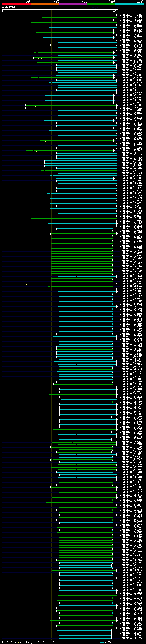Image resolution: width=146 pixels, height=644 pixels.
Task: Click the hit label UniRef100_A2C558
Action: click(x=131, y=85)
